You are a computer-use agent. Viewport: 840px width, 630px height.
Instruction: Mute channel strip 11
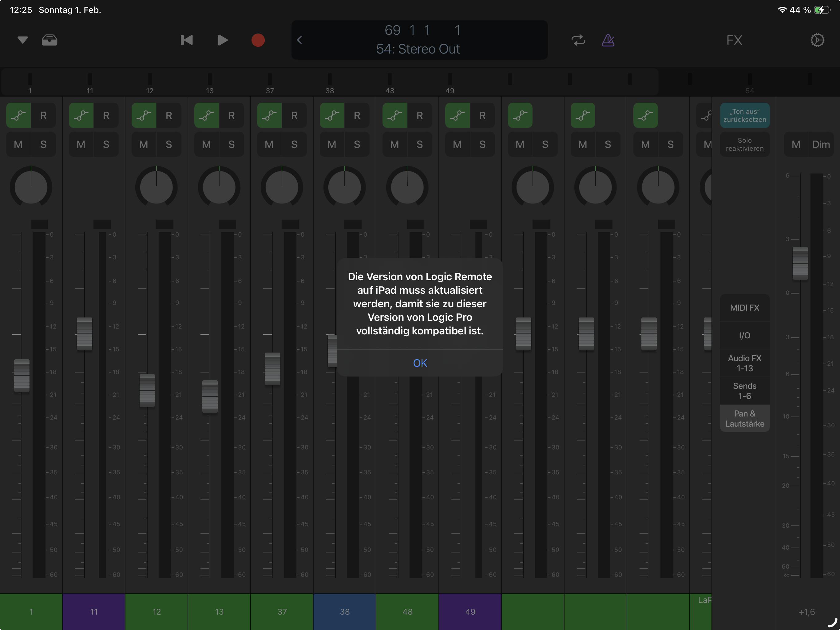coord(81,144)
